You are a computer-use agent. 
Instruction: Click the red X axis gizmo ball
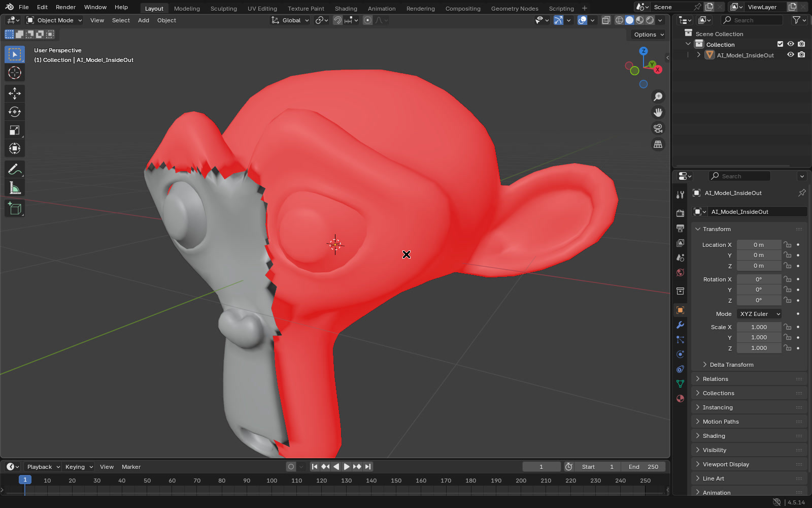pos(658,70)
